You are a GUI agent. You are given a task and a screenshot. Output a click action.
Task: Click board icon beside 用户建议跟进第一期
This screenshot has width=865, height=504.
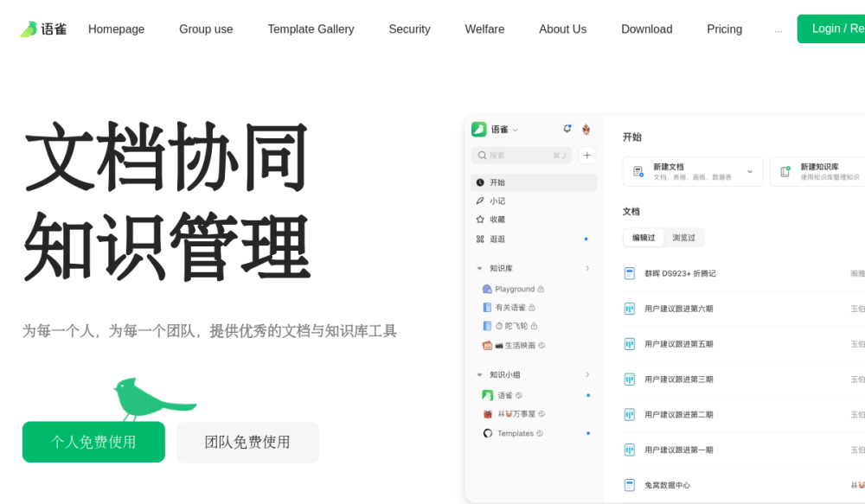click(630, 450)
